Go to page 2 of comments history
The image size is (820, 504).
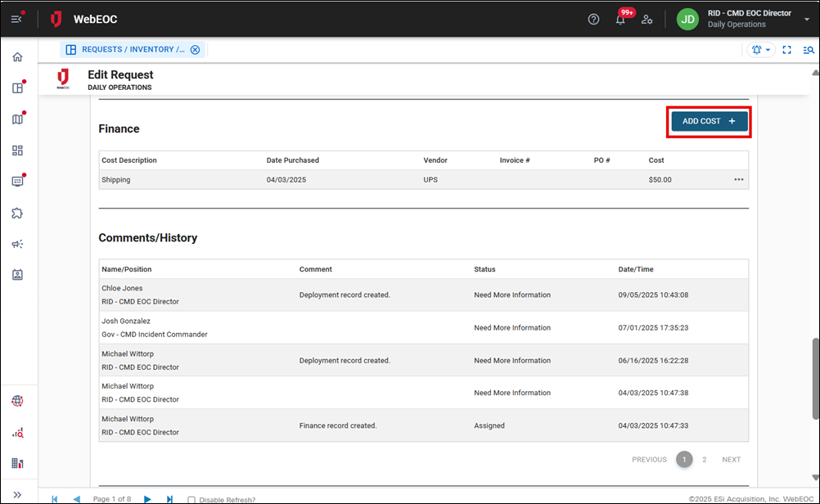point(704,460)
